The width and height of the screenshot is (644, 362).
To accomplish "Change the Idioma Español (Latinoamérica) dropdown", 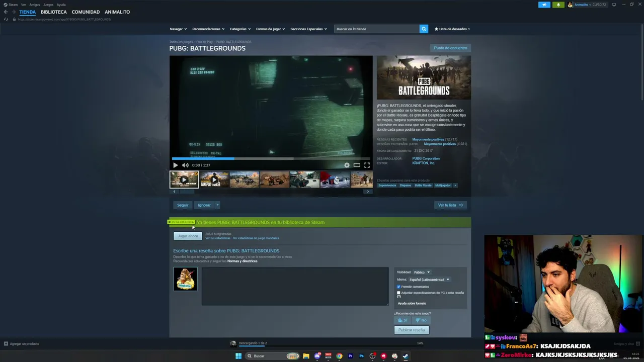I will point(429,280).
